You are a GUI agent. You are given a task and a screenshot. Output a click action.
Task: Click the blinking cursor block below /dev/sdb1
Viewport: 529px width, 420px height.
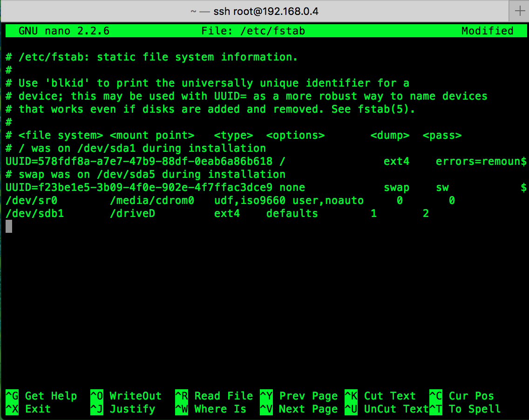8,226
